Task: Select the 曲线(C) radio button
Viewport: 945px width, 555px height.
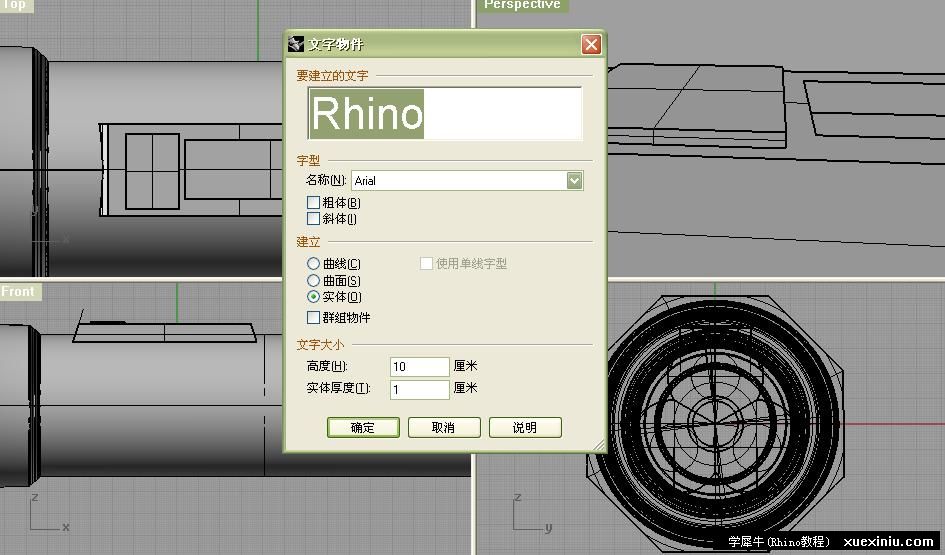Action: click(313, 263)
